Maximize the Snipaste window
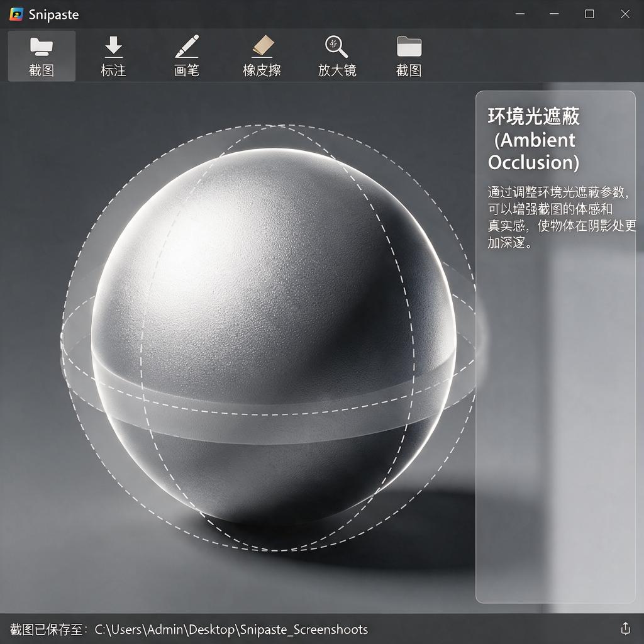Image resolution: width=644 pixels, height=644 pixels. [589, 14]
